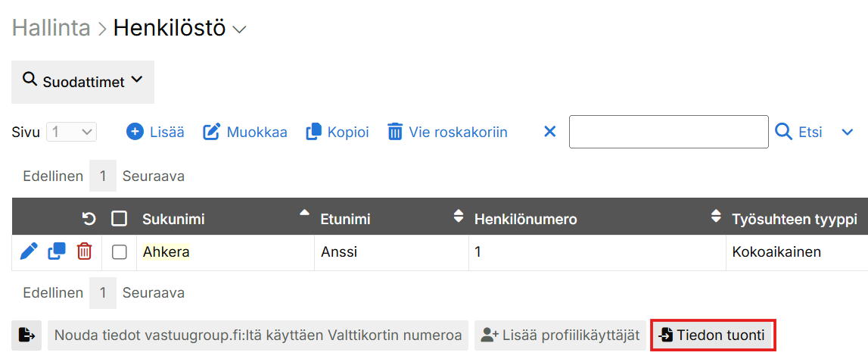This screenshot has width=868, height=362.
Task: Click into the search text field
Action: point(668,132)
